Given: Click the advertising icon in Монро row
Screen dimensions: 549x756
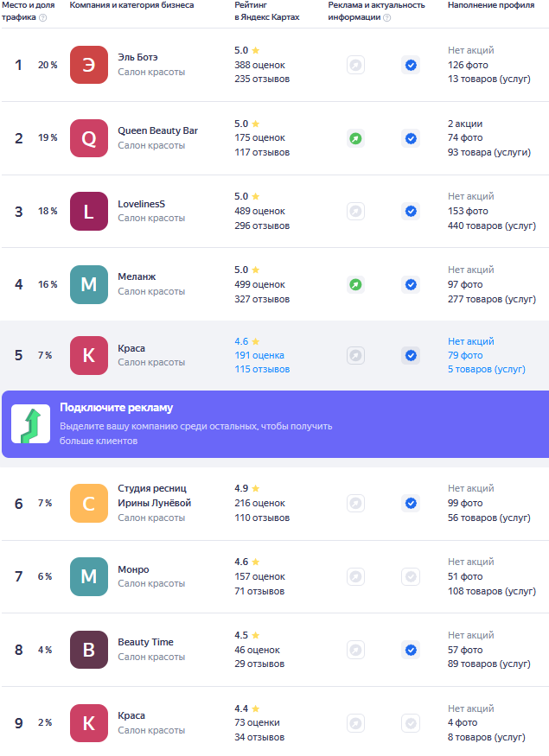Looking at the screenshot, I should (355, 576).
